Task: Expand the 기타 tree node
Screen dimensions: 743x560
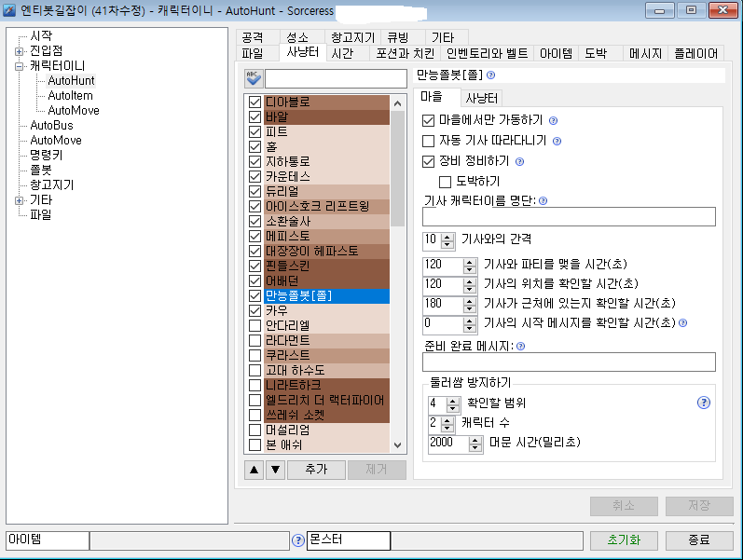Action: point(19,200)
